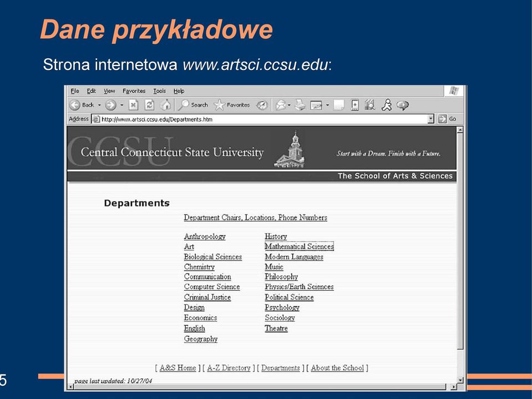
Task: Open the Music link
Action: tap(274, 267)
